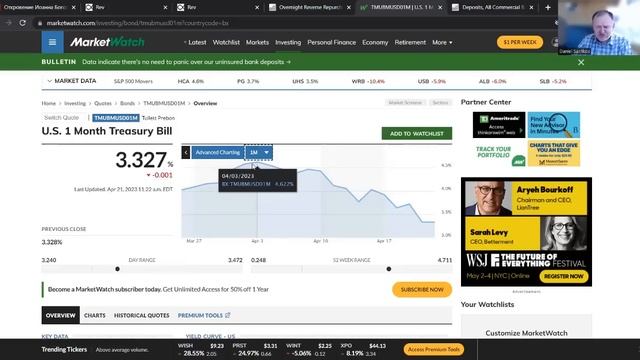Screen dimensions: 640x360
Task: Open Investing in the navigation bar
Action: [288, 42]
